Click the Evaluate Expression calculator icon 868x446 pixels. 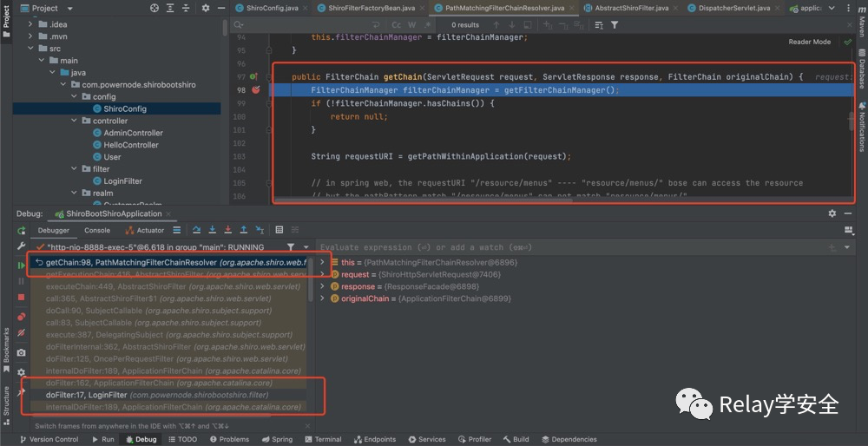click(x=279, y=230)
